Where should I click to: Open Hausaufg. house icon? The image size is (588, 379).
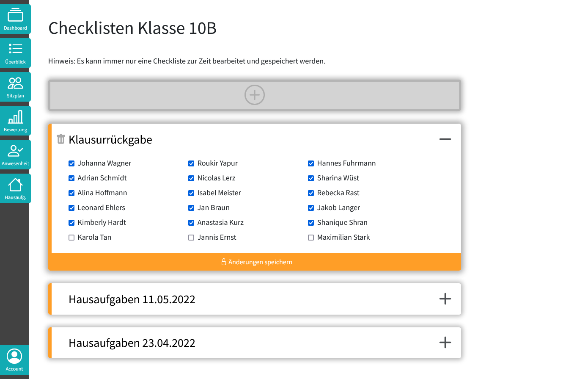(x=15, y=188)
